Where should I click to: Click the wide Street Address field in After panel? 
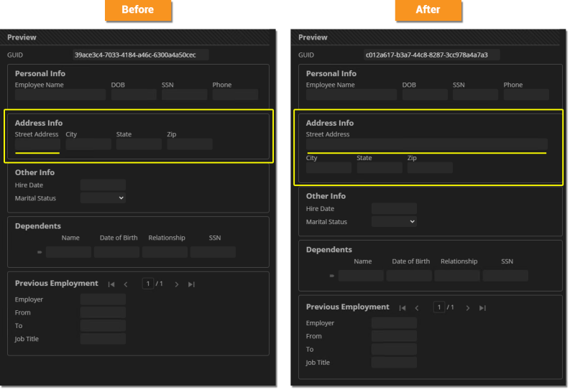[x=426, y=144]
